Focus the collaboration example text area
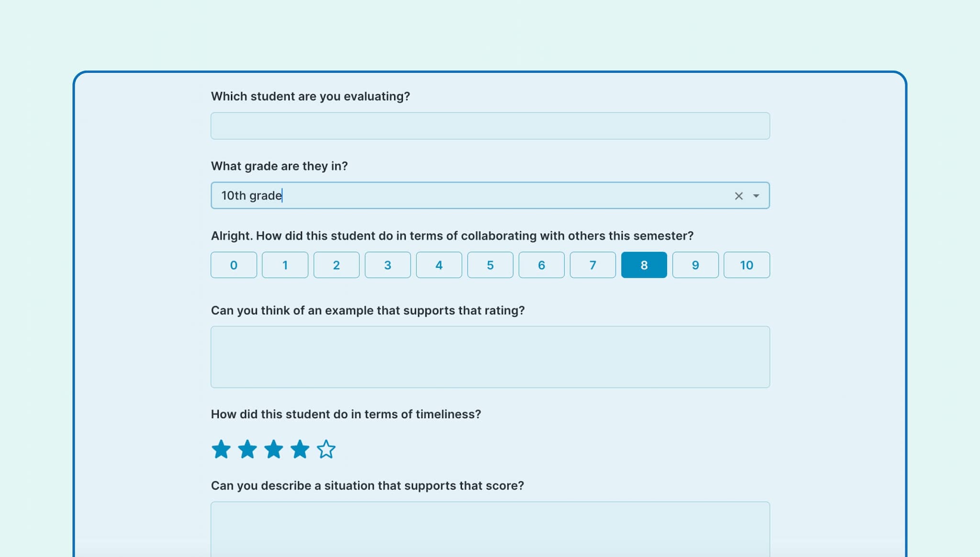Image resolution: width=980 pixels, height=557 pixels. coord(490,357)
